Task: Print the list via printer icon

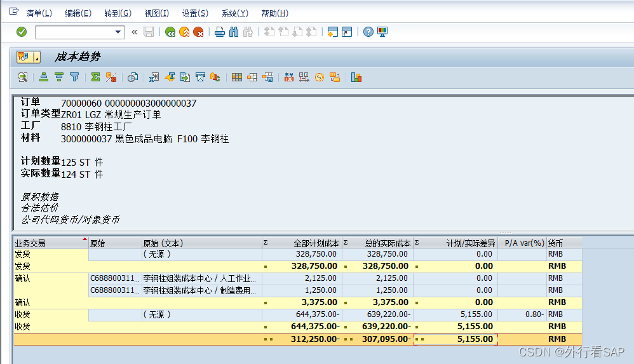Action: (x=220, y=32)
